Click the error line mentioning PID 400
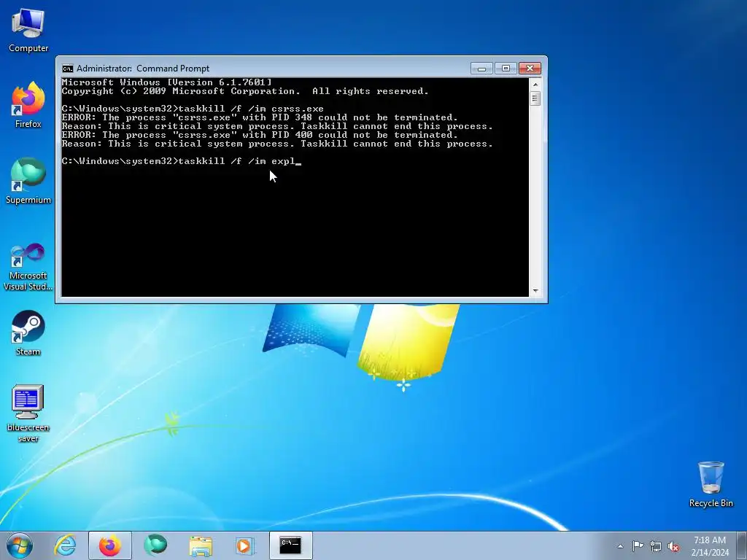This screenshot has width=747, height=560. pyautogui.click(x=260, y=135)
